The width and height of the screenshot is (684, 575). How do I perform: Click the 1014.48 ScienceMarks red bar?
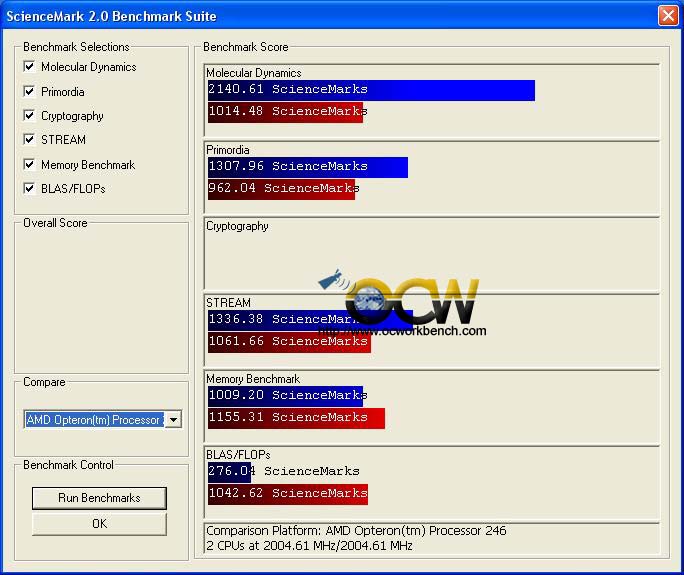[x=285, y=112]
